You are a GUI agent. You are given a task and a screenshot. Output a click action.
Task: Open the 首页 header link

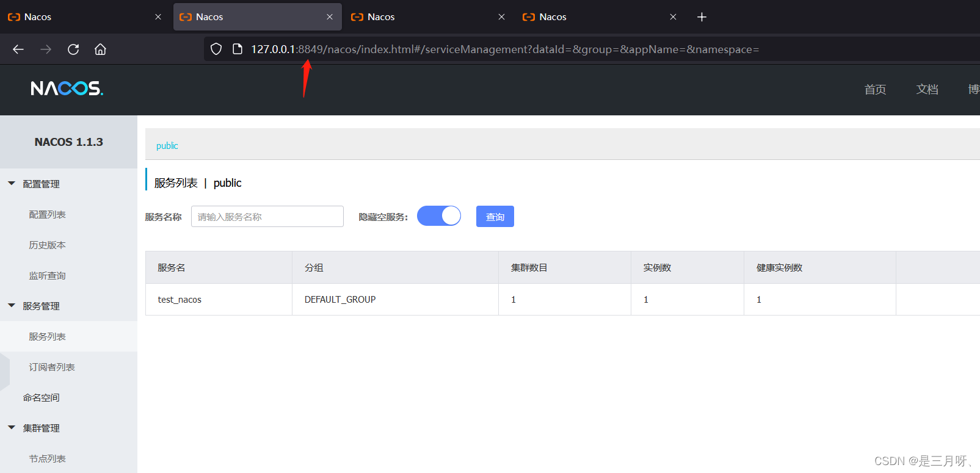[x=875, y=89]
